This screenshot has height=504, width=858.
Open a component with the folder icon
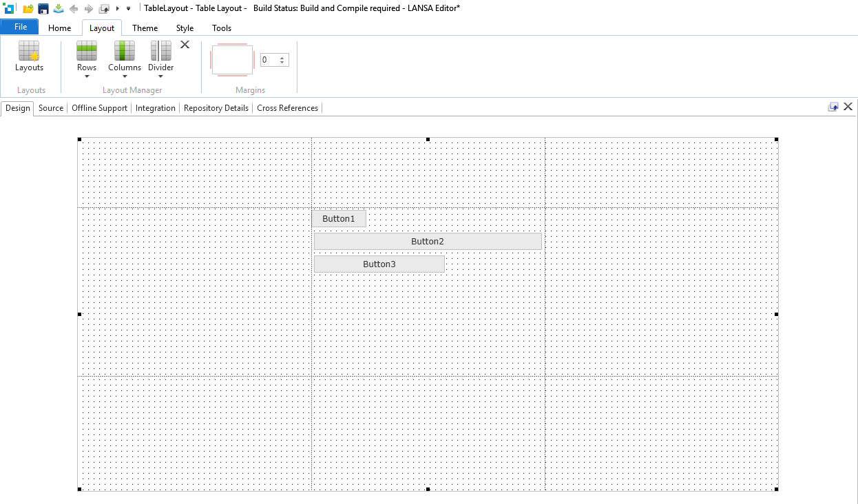click(x=28, y=8)
